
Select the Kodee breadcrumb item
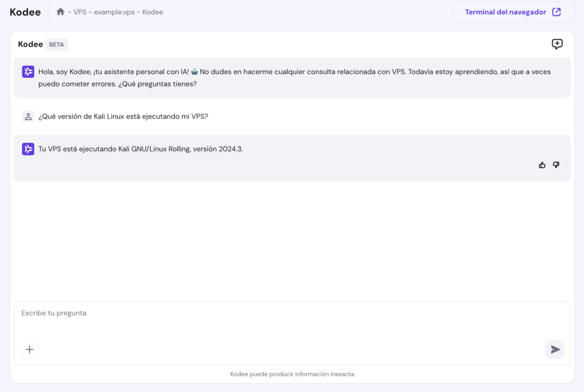click(153, 12)
